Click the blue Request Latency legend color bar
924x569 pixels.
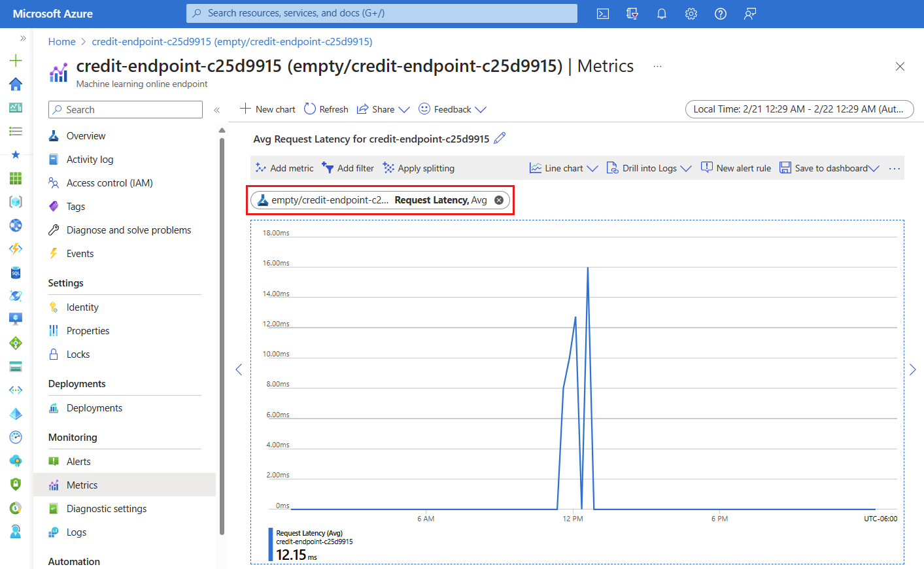[271, 544]
